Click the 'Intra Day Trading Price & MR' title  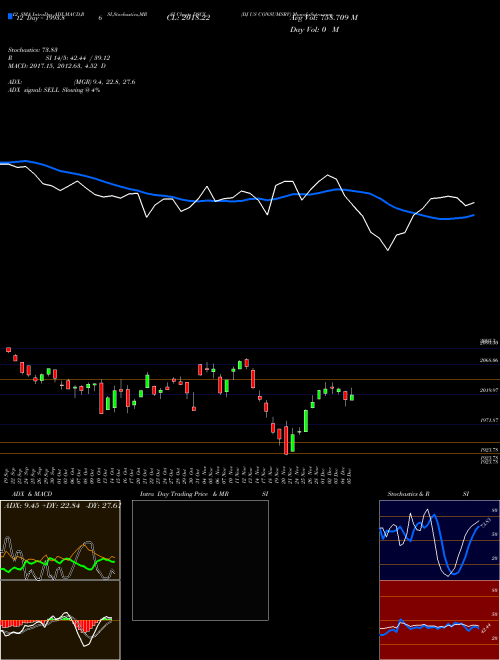coord(185,494)
